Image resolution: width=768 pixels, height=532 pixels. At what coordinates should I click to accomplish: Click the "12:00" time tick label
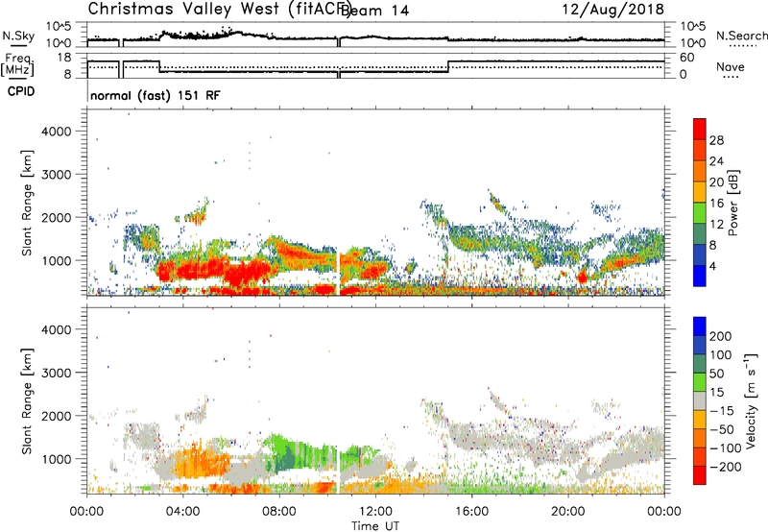point(375,512)
